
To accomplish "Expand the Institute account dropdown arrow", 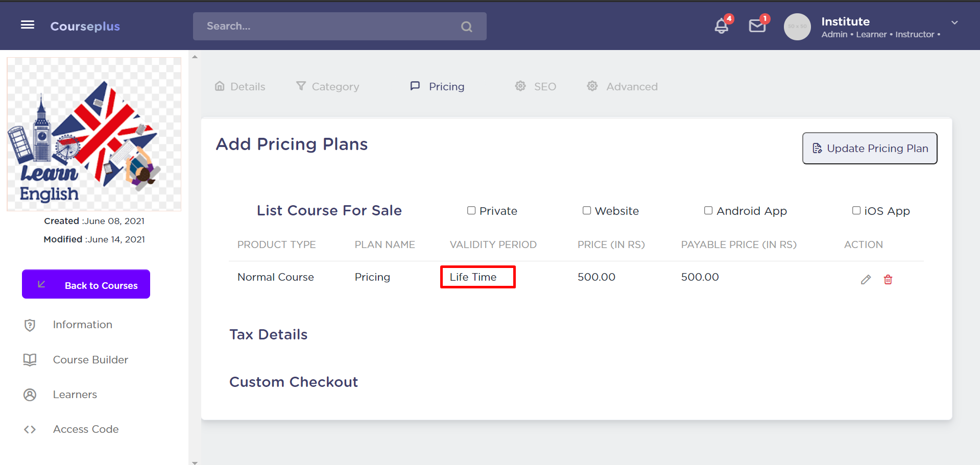I will (x=954, y=23).
